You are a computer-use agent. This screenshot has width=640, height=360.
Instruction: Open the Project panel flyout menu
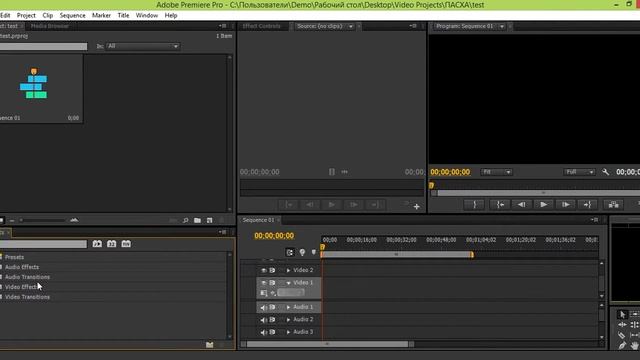coord(222,26)
